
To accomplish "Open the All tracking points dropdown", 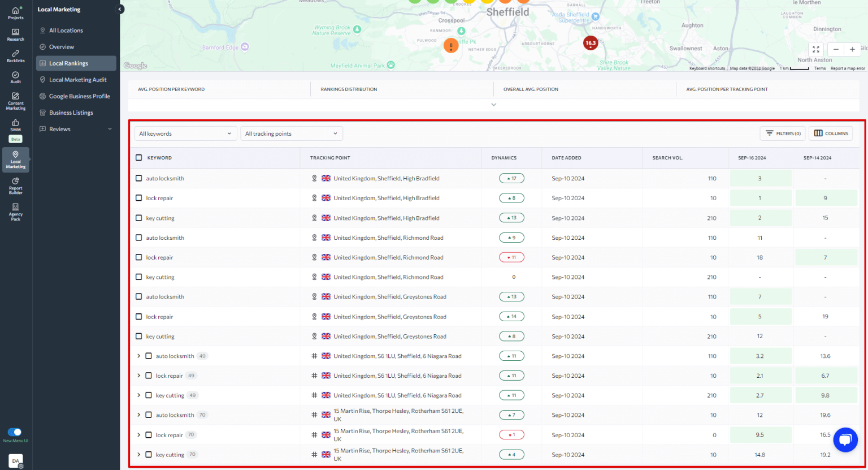I will point(292,133).
